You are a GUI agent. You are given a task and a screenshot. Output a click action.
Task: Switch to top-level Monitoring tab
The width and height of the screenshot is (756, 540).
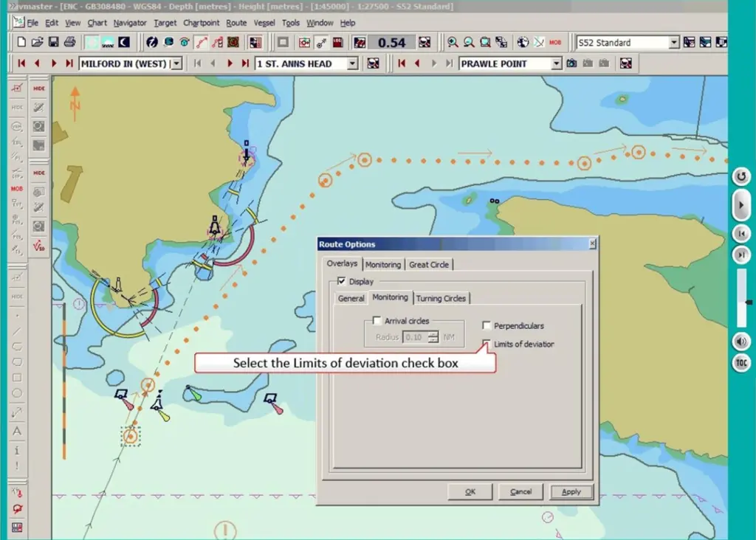click(x=383, y=264)
